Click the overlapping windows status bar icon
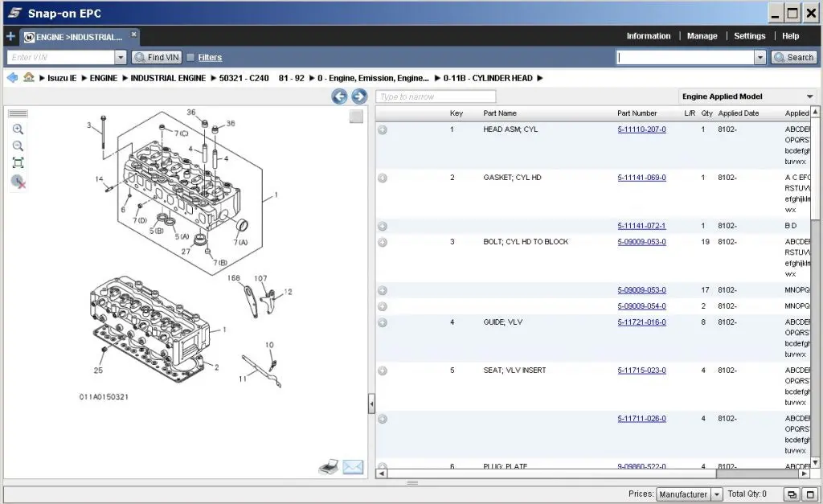Screen dimensions: 823x504 coord(792,494)
